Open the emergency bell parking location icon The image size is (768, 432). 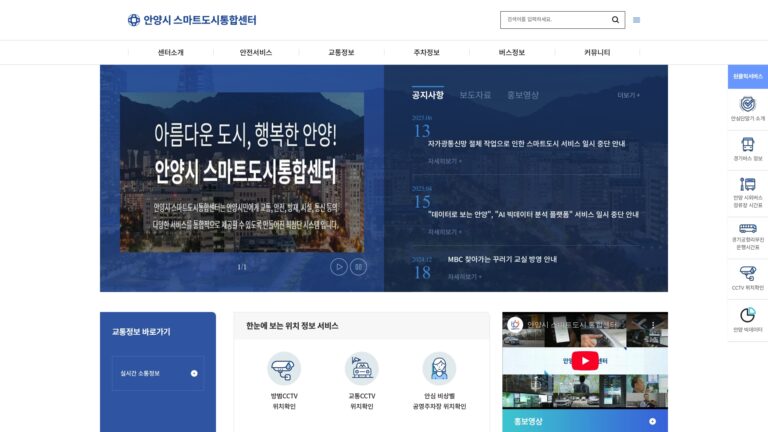(x=439, y=368)
